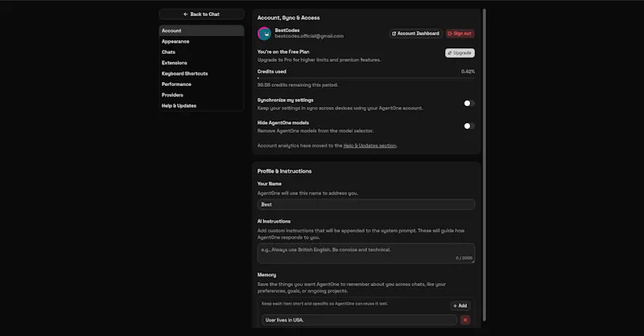Viewport: 644px width, 336px height.
Task: Open the Performance settings section
Action: click(201, 84)
